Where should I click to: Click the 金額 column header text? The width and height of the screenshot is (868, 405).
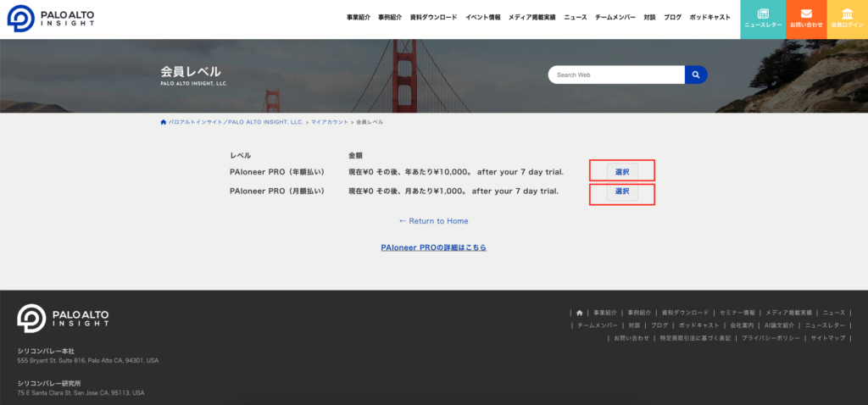pyautogui.click(x=355, y=155)
